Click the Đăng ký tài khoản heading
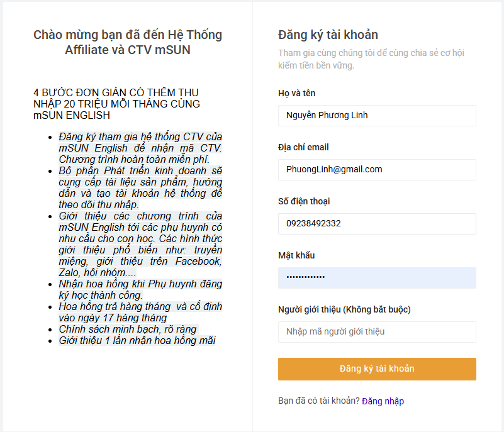This screenshot has width=504, height=432. pos(328,35)
